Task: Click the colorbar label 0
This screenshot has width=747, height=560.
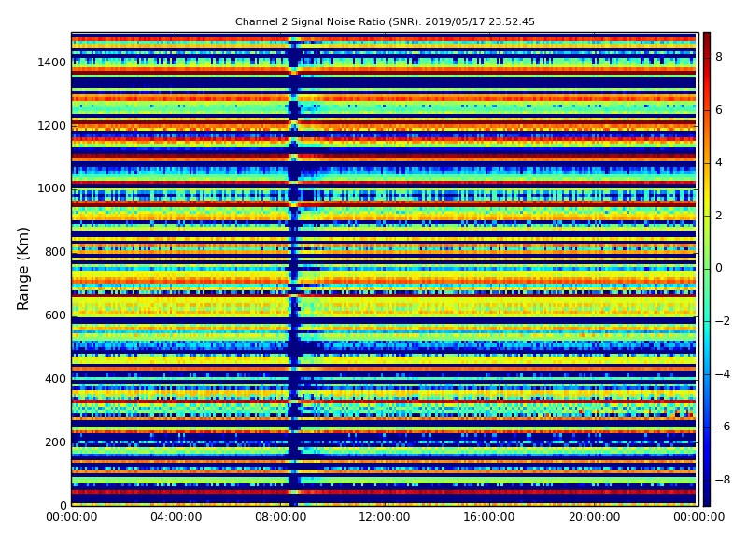Action: [x=719, y=268]
